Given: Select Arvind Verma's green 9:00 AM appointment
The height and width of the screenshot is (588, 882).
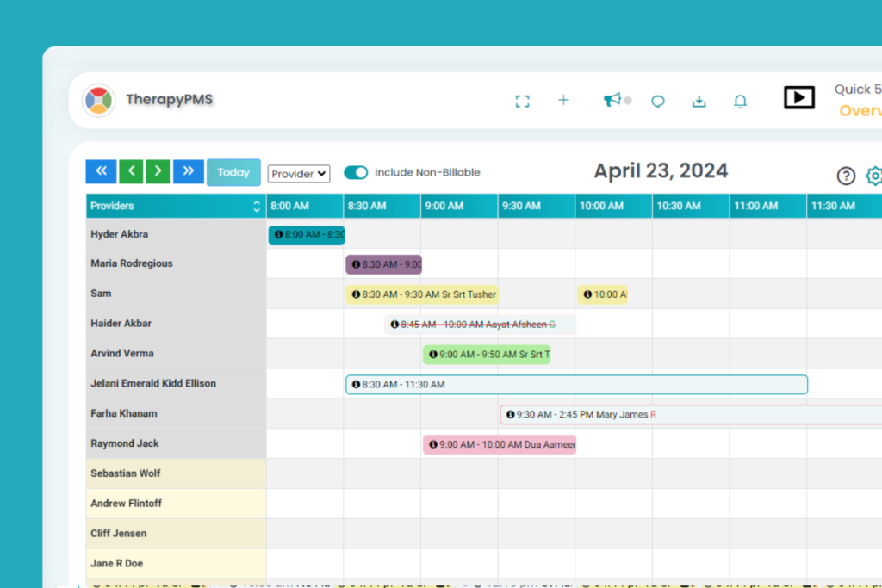Looking at the screenshot, I should [487, 354].
